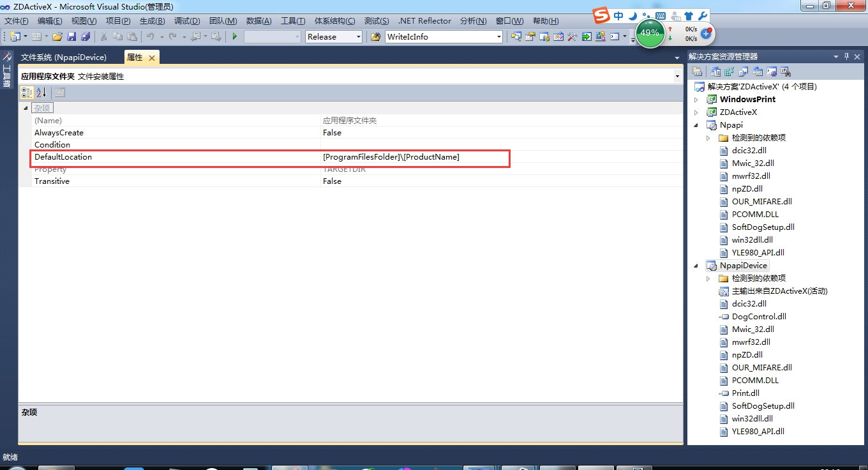
Task: Select DogControl.dll in NpapiDevice
Action: [759, 317]
